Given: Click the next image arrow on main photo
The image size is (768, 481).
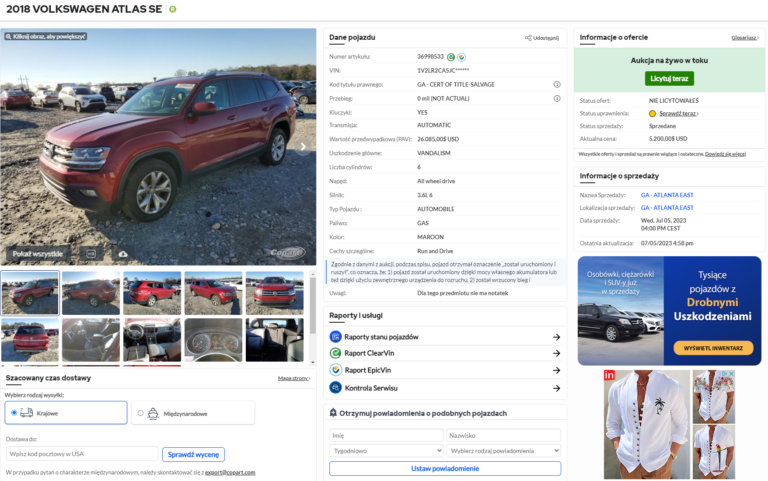Looking at the screenshot, I should pyautogui.click(x=304, y=146).
